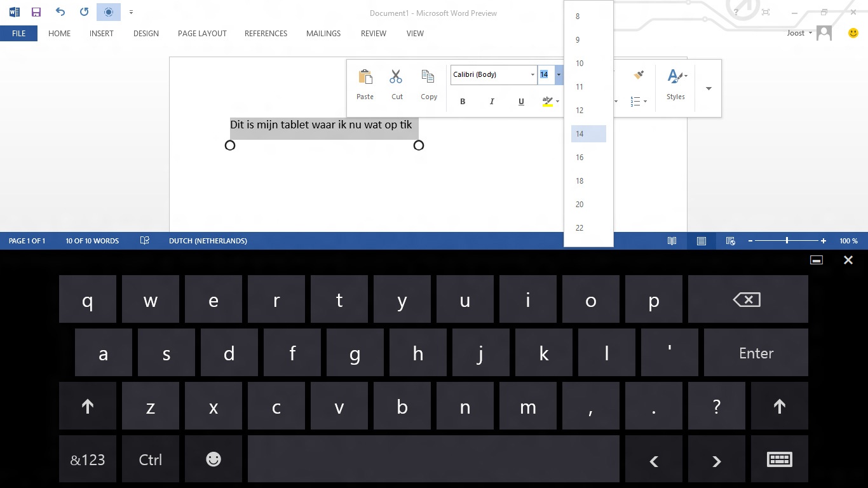868x488 pixels.
Task: Toggle bold formatting
Action: coord(463,102)
